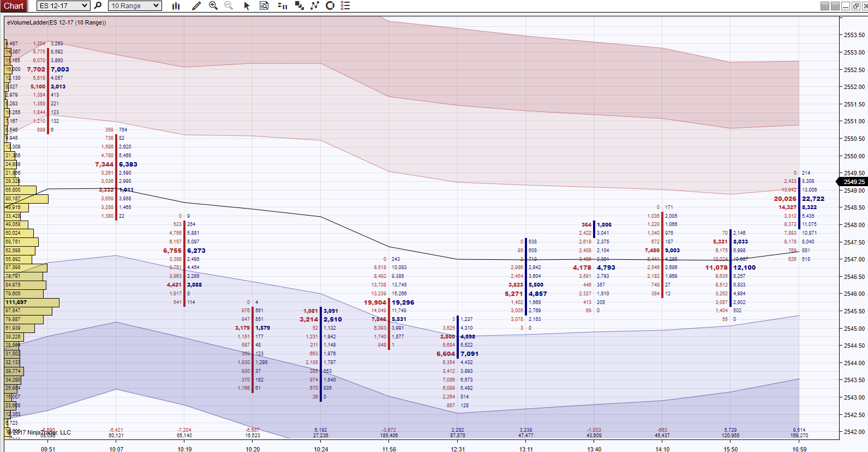The image size is (868, 452).
Task: Click the bold 7,702 bid volume
Action: 36,69
